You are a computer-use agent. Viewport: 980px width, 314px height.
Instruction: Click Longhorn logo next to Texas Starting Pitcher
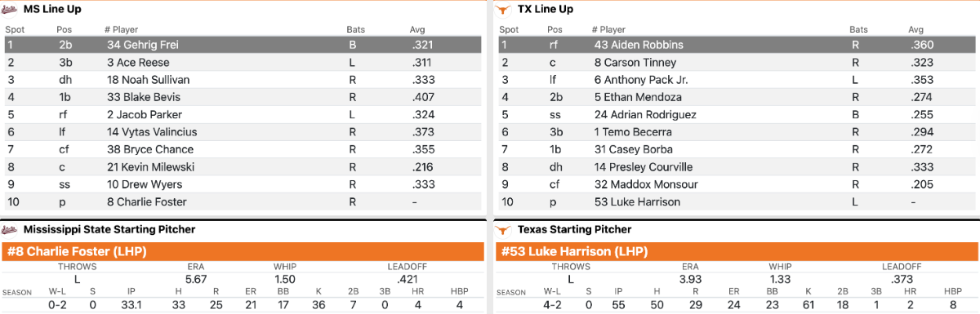[x=502, y=229]
